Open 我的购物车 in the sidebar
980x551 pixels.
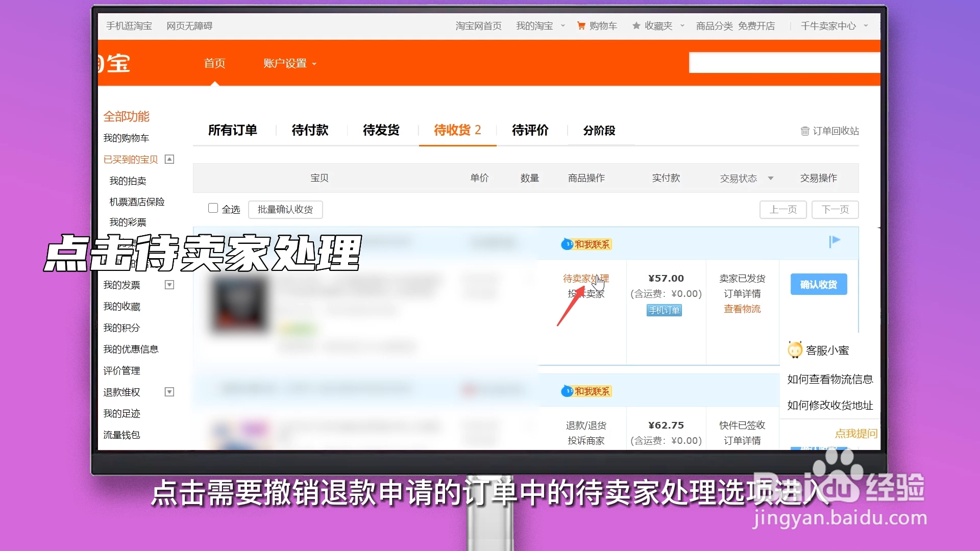[126, 138]
